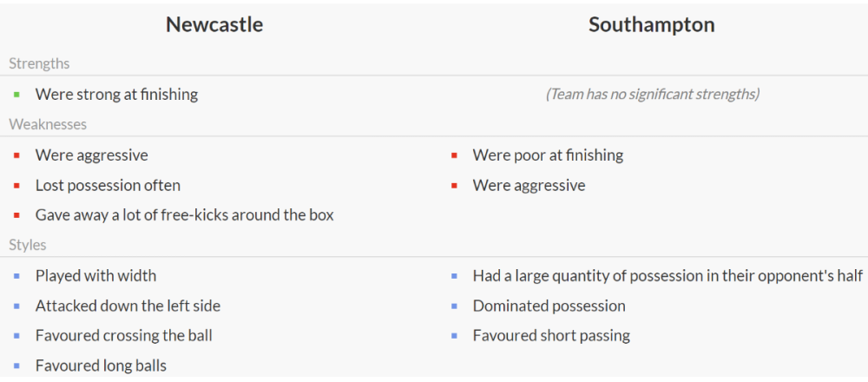Screen dimensions: 868x382
Task: Click the red bullet beside "Were poor at finishing"
Action: [x=454, y=156]
